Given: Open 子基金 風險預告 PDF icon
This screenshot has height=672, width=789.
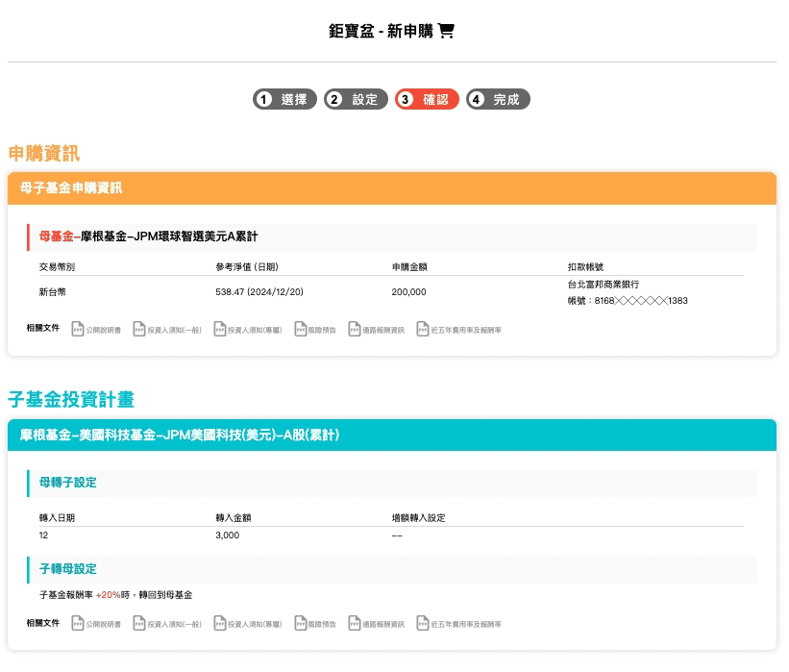Looking at the screenshot, I should click(x=301, y=623).
